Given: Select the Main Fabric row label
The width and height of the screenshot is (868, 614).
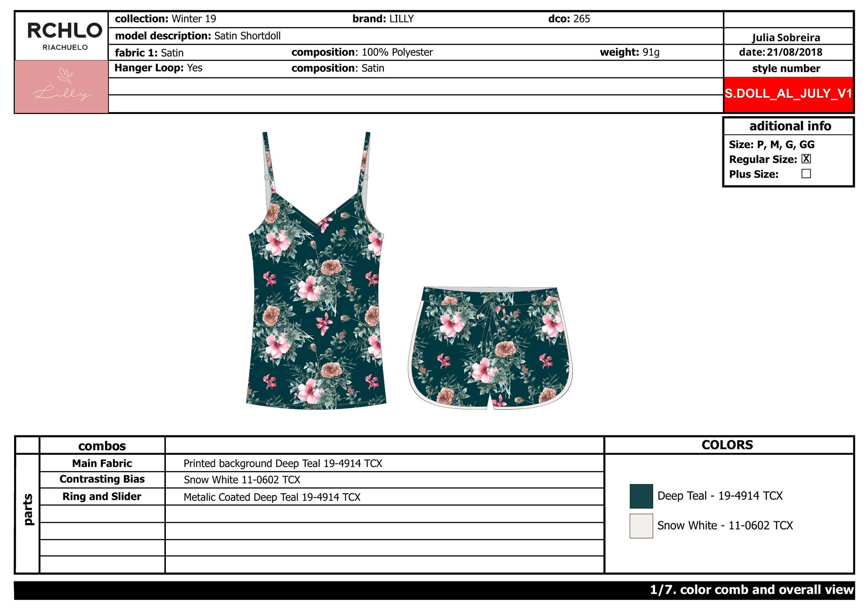Looking at the screenshot, I should [102, 463].
